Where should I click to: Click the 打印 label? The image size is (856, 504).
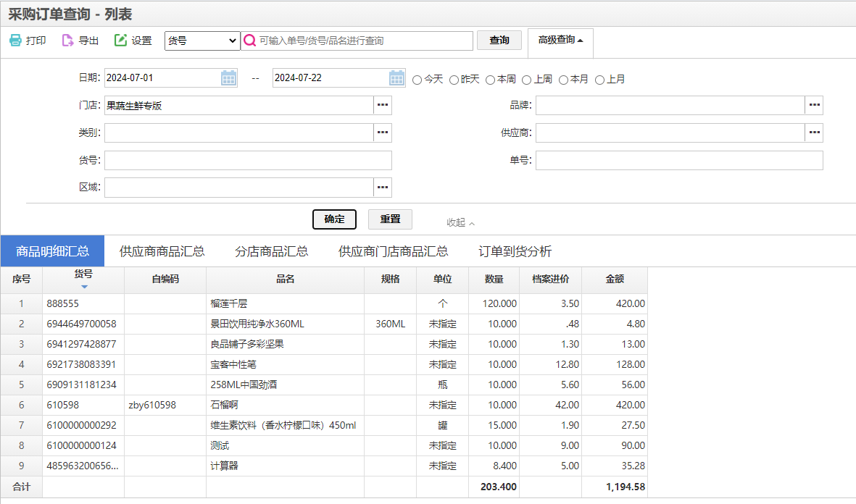36,41
